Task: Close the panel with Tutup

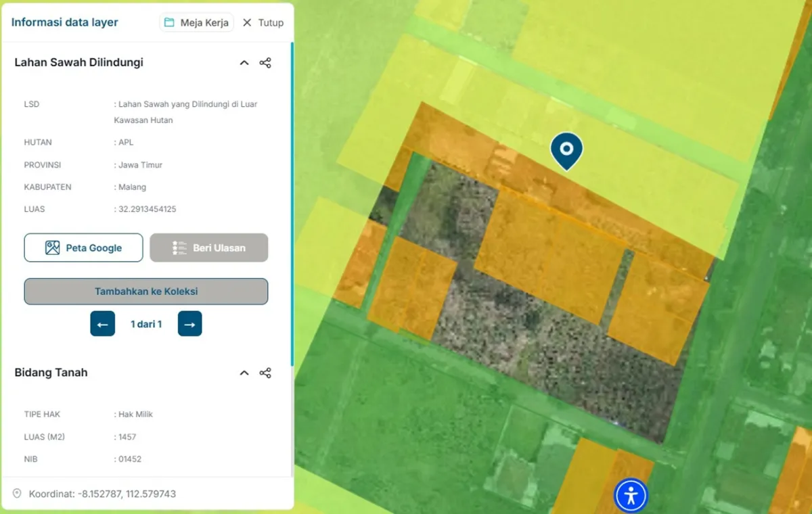Action: tap(263, 22)
